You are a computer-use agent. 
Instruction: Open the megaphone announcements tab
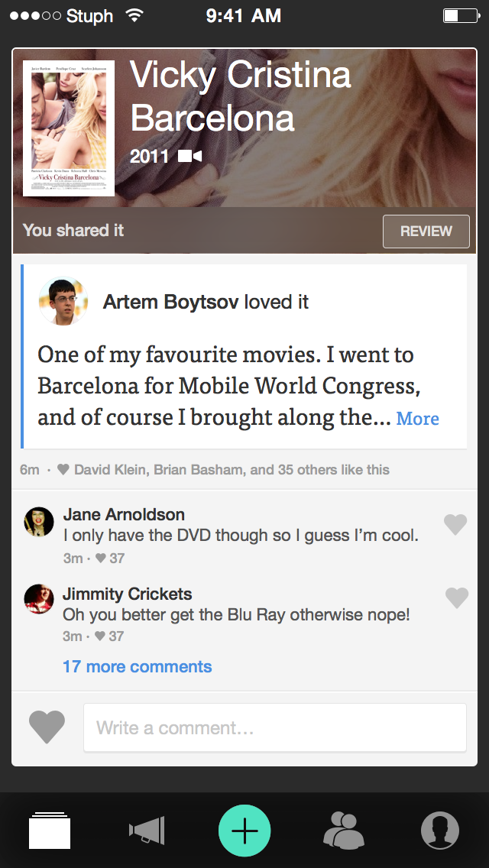[147, 831]
